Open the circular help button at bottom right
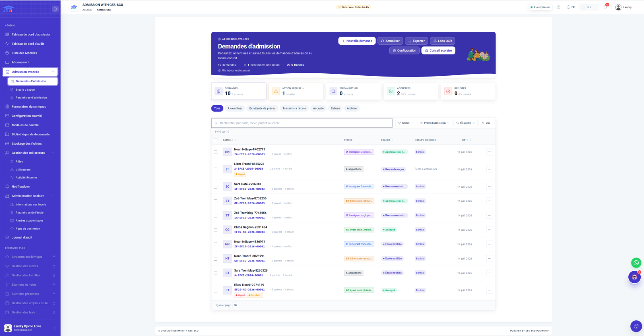Viewport: 644px width, 336px height. (636, 326)
